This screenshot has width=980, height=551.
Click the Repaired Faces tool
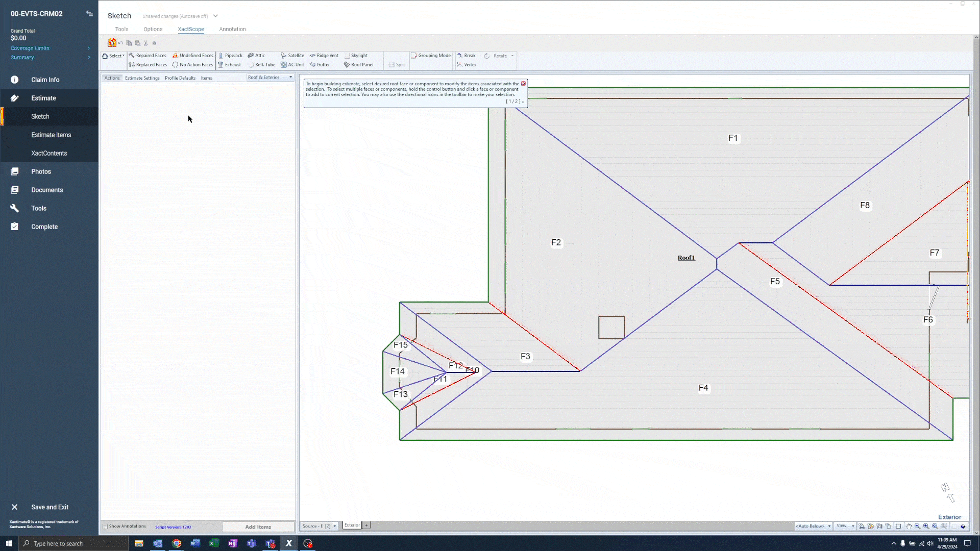point(148,56)
